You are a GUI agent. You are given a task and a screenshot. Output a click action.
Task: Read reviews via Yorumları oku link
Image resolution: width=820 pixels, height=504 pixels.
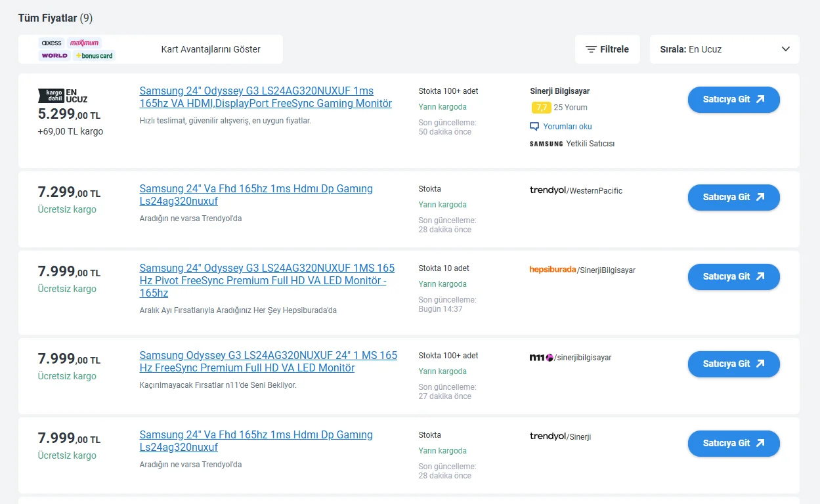(567, 127)
